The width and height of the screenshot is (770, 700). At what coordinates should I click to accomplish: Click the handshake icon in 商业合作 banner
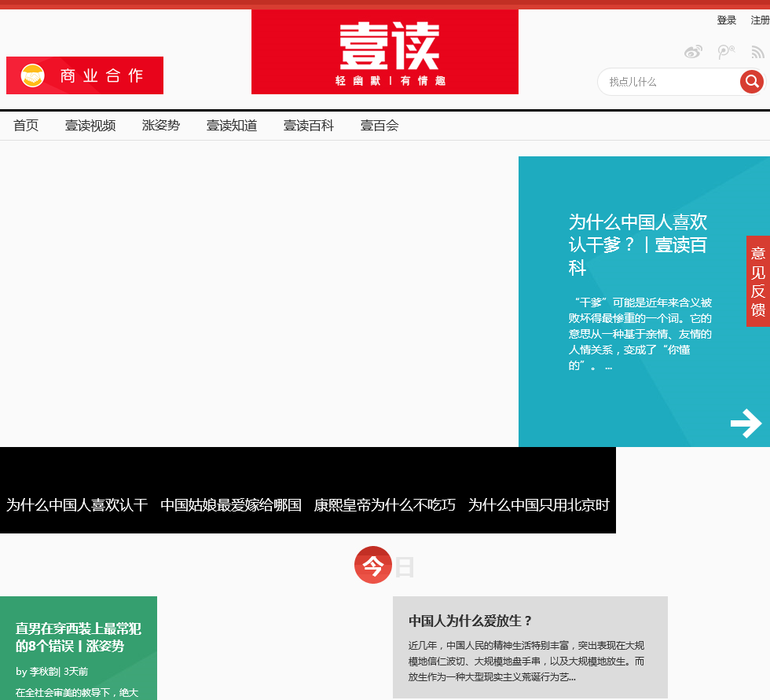(x=32, y=75)
